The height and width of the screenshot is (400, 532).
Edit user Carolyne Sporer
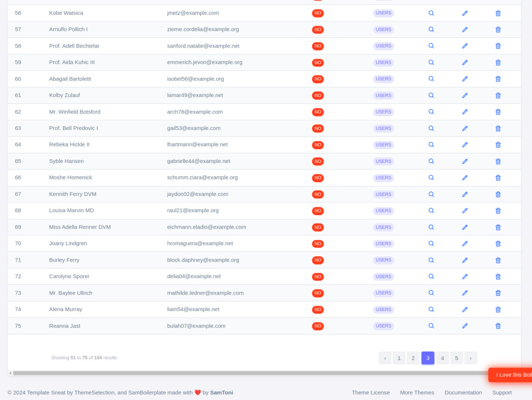(x=465, y=277)
